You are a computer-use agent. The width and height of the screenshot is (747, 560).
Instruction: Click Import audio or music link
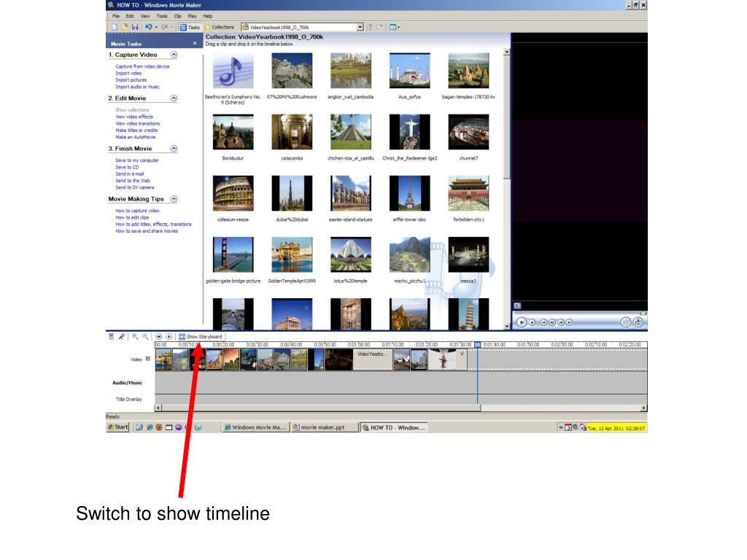[138, 87]
